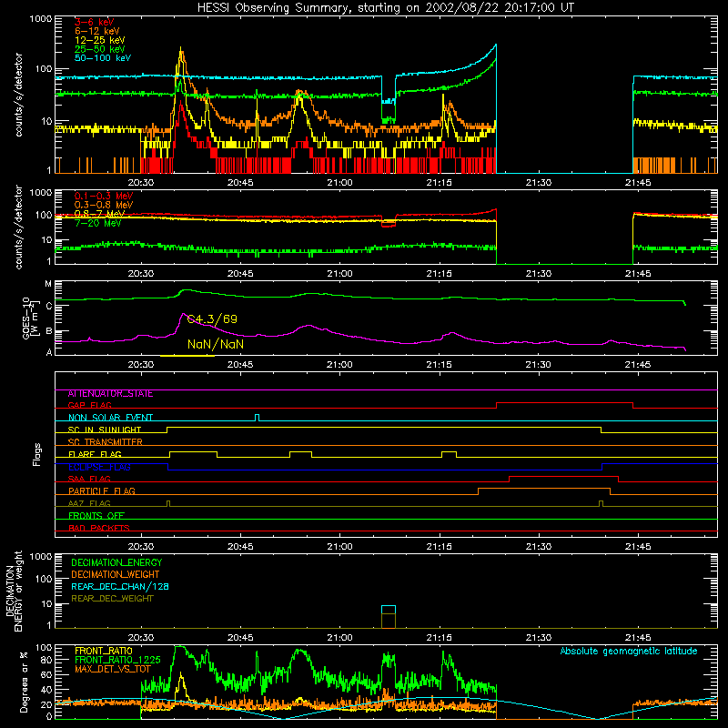This screenshot has height=728, width=728.
Task: Click the main flare peak in top X-ray plot
Action: pos(181,49)
